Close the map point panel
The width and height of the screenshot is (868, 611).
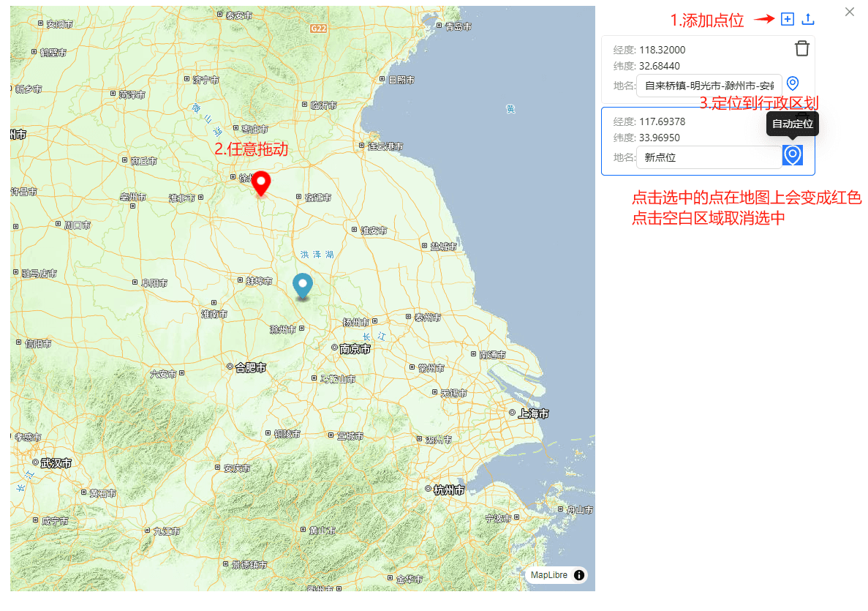click(849, 12)
